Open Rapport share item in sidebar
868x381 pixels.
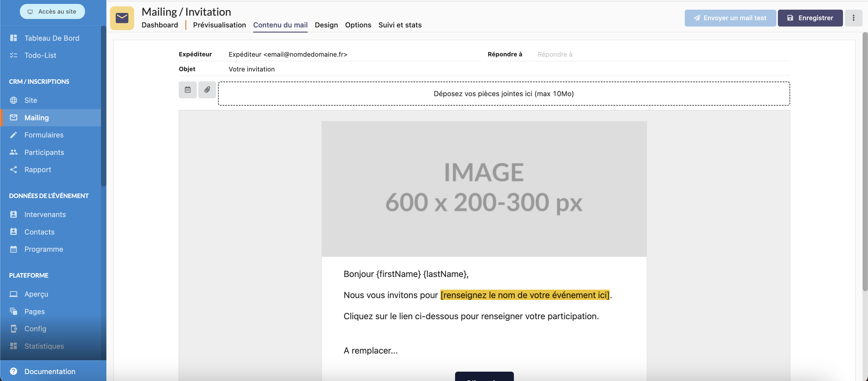[37, 169]
